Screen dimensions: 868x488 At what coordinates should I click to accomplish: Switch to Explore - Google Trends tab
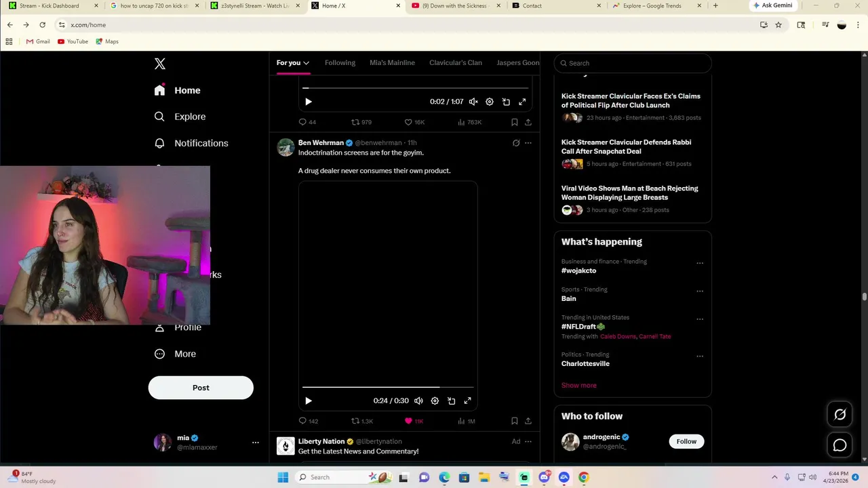(651, 5)
